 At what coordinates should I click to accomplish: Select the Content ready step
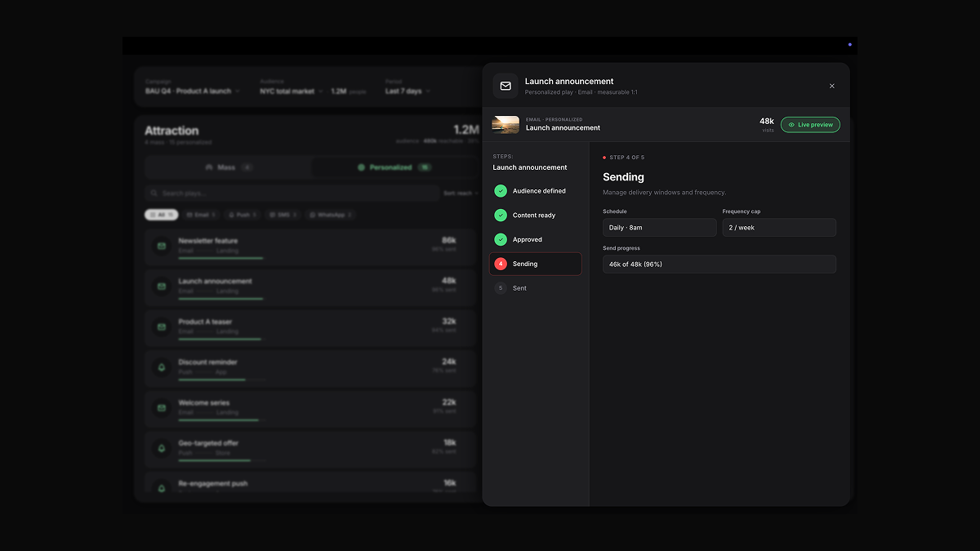pyautogui.click(x=535, y=216)
